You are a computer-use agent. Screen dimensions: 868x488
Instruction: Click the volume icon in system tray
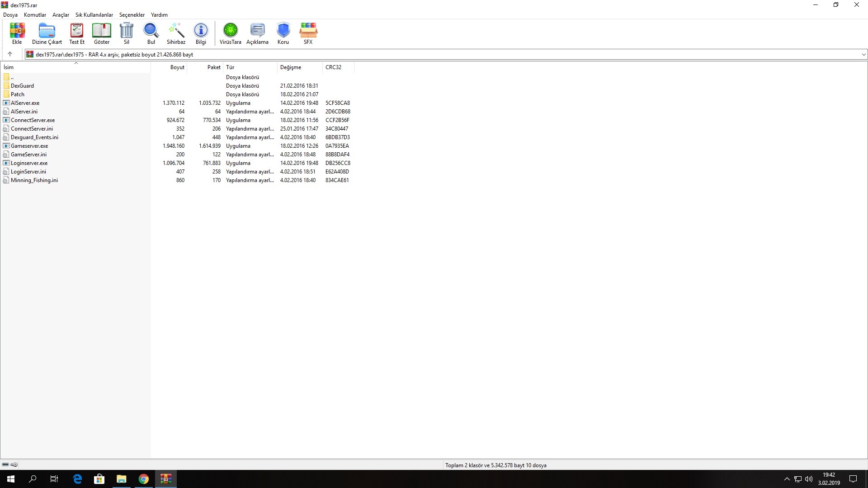pos(809,479)
